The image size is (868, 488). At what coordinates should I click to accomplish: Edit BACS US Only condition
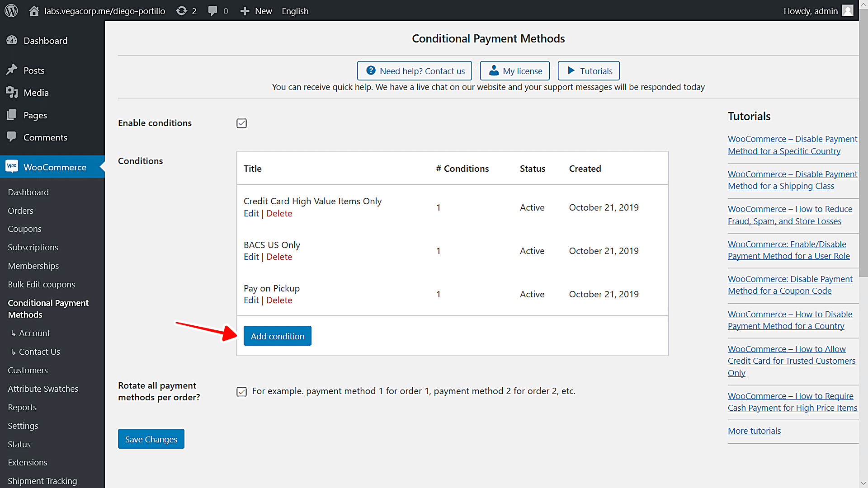[x=251, y=257]
